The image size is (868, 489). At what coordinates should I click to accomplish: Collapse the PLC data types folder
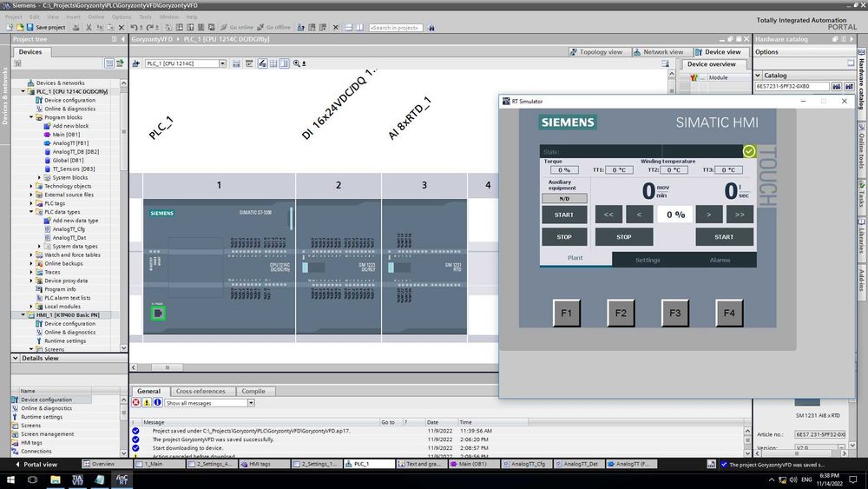click(31, 212)
